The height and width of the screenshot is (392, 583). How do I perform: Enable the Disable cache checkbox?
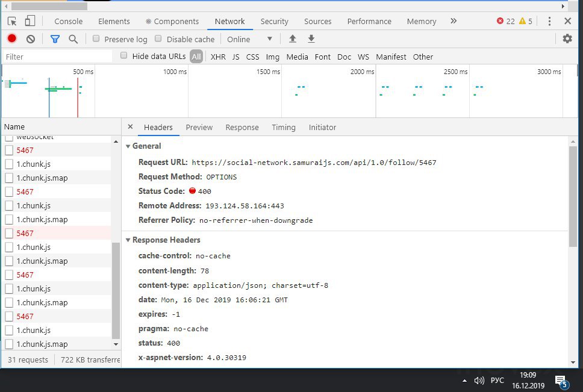coord(158,39)
